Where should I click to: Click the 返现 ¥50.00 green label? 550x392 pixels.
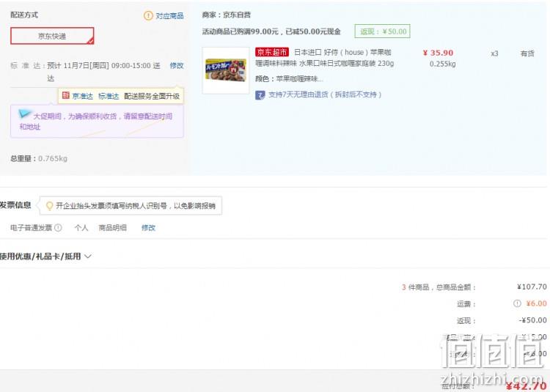click(x=382, y=32)
